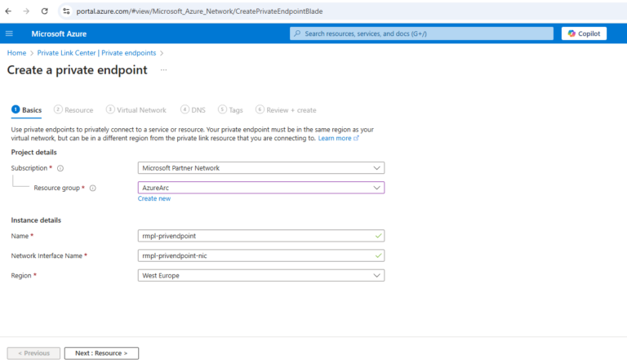Open the Azure portal hamburger menu

point(9,33)
